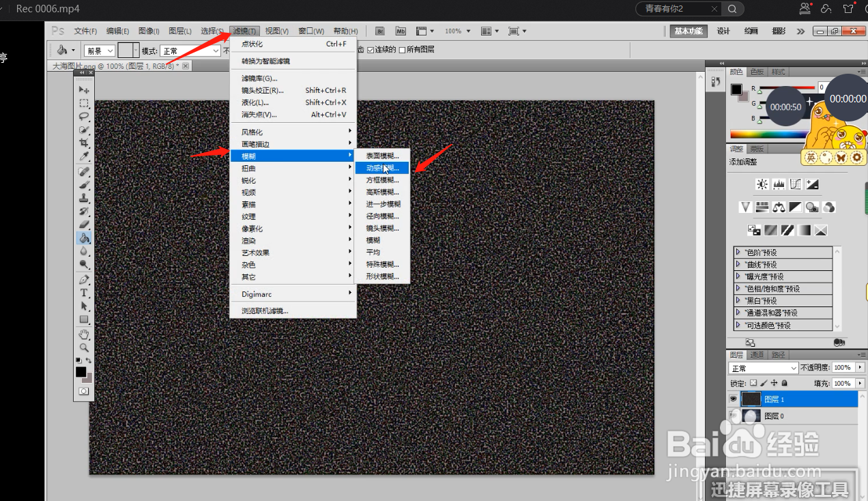
Task: Toggle Quick Mask mode icon
Action: 84,391
